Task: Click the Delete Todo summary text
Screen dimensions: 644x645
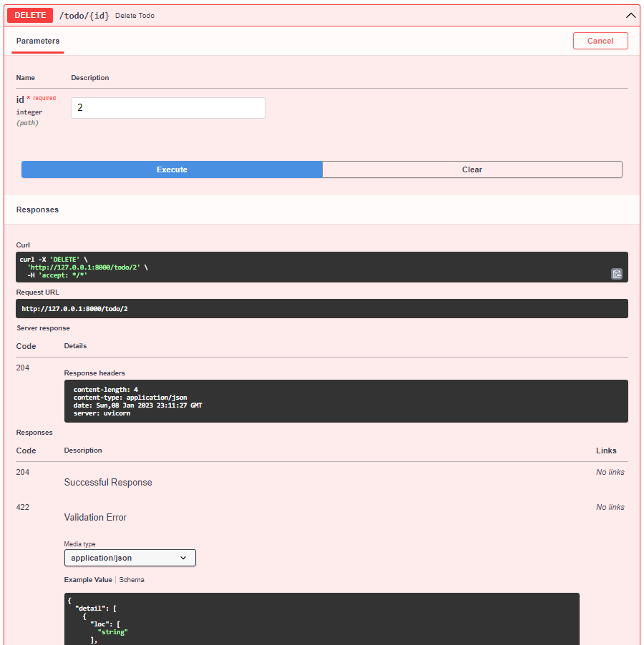Action: tap(135, 16)
